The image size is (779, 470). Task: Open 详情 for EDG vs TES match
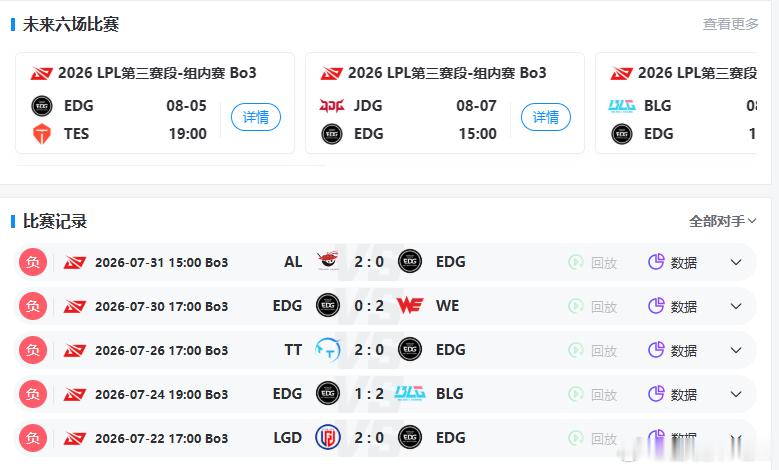pos(255,117)
